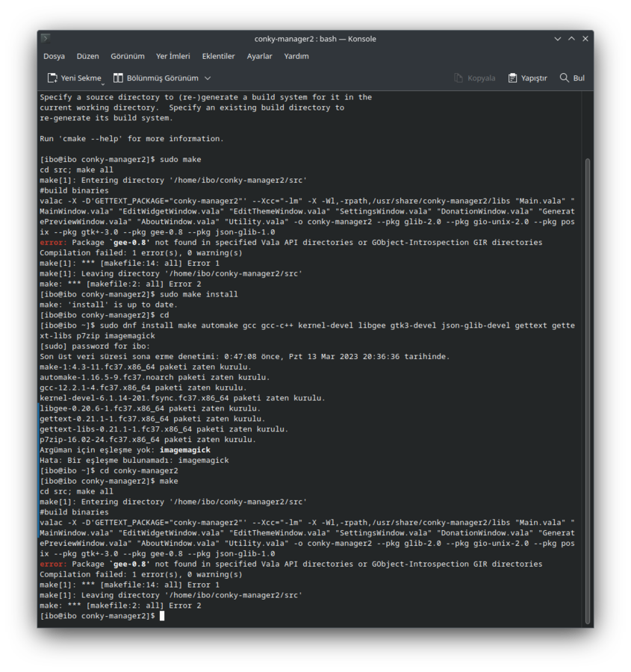631x672 pixels.
Task: Open the Yardım menu
Action: coord(296,56)
